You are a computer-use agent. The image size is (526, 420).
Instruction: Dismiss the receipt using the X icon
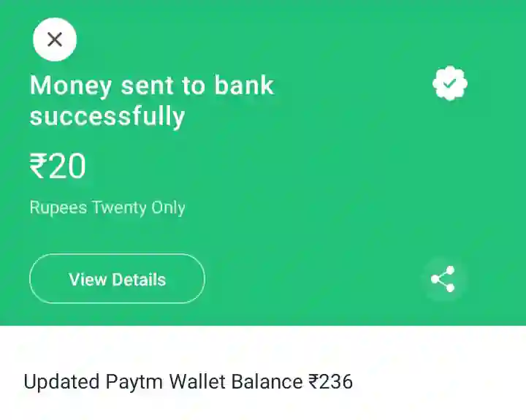click(x=55, y=39)
